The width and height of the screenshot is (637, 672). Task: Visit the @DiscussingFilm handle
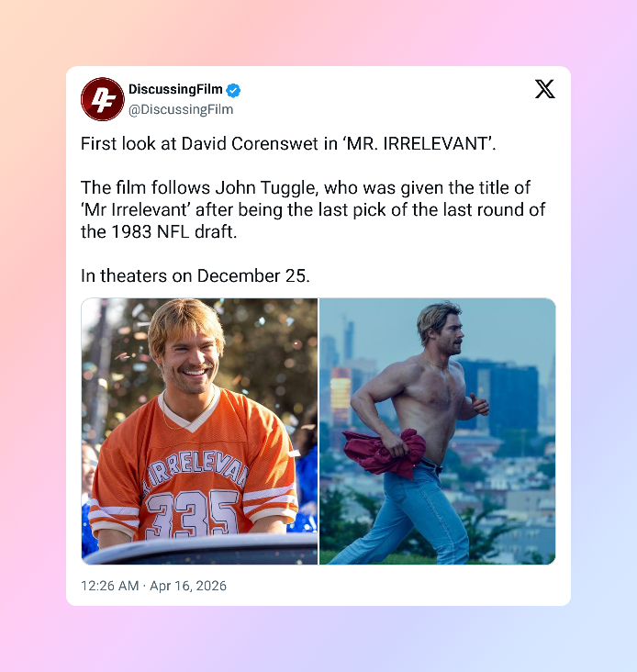[x=181, y=109]
